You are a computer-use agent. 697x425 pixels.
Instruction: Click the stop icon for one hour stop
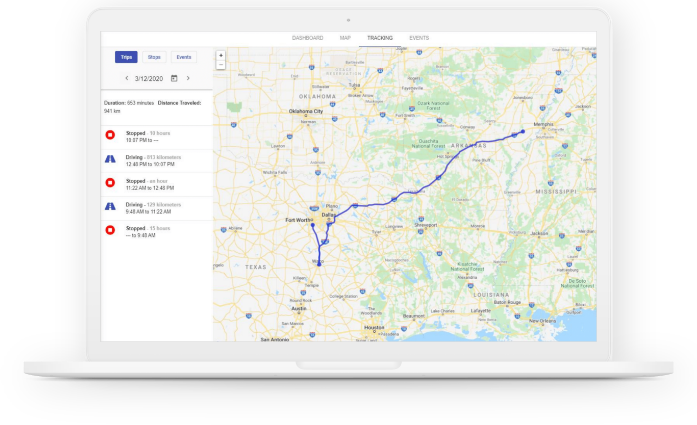tap(110, 183)
